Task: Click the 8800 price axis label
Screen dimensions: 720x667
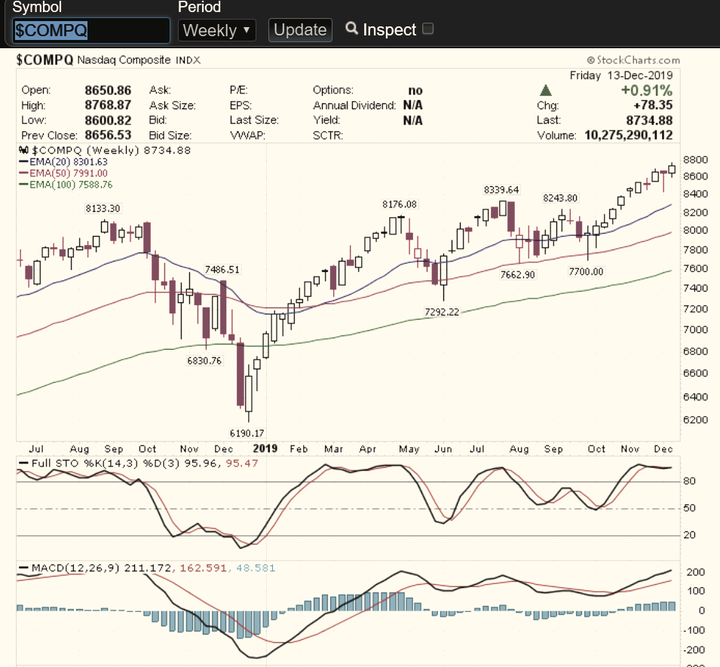Action: (695, 160)
